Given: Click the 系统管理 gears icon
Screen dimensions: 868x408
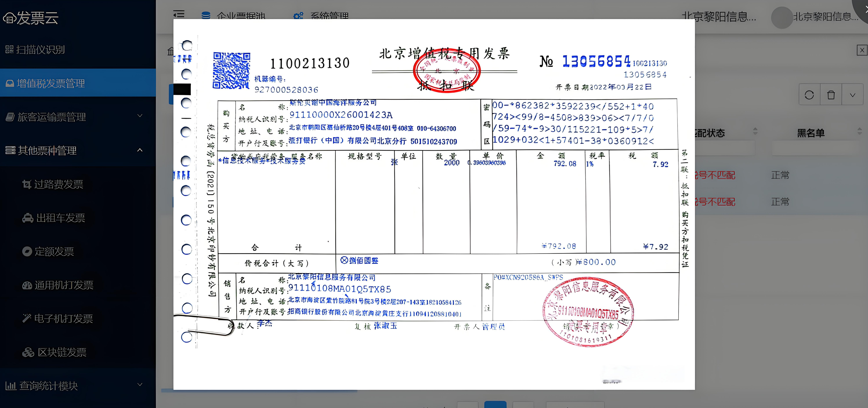Looking at the screenshot, I should coord(298,16).
